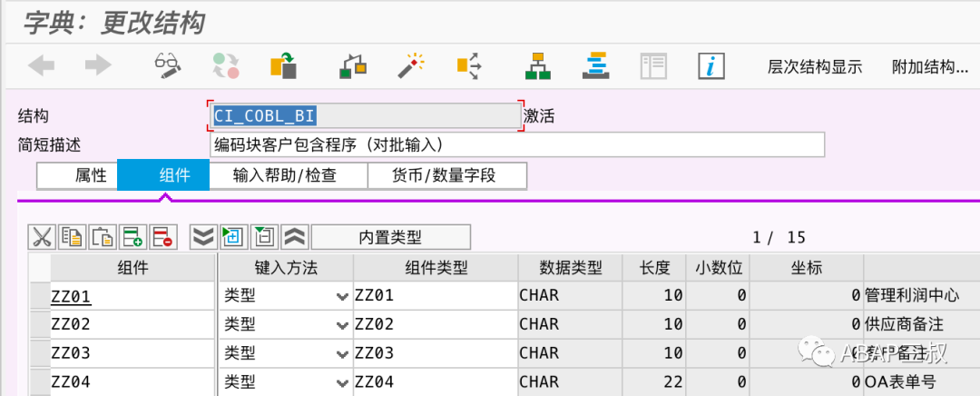Select row ZZ01 via its row selector
980x396 pixels.
click(x=40, y=296)
